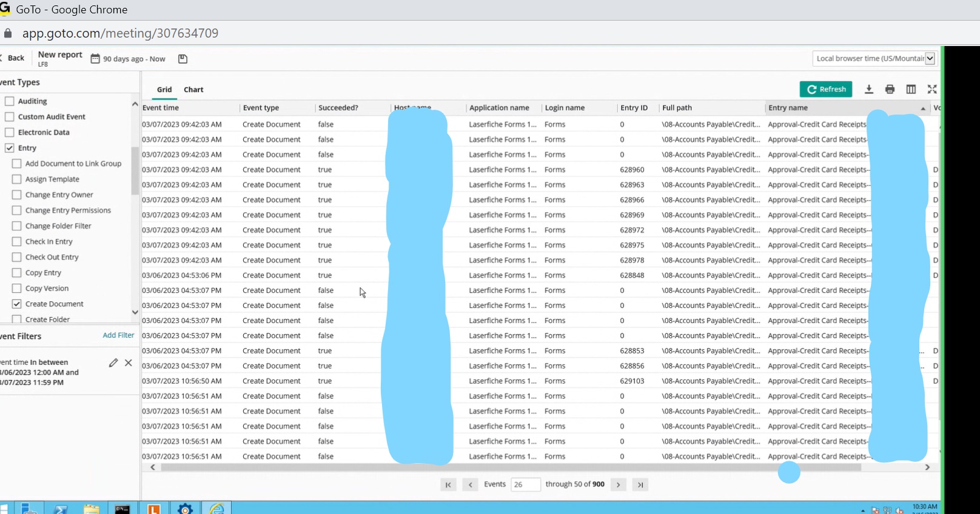
Task: Select the cell with Entry ID 628960
Action: (632, 170)
